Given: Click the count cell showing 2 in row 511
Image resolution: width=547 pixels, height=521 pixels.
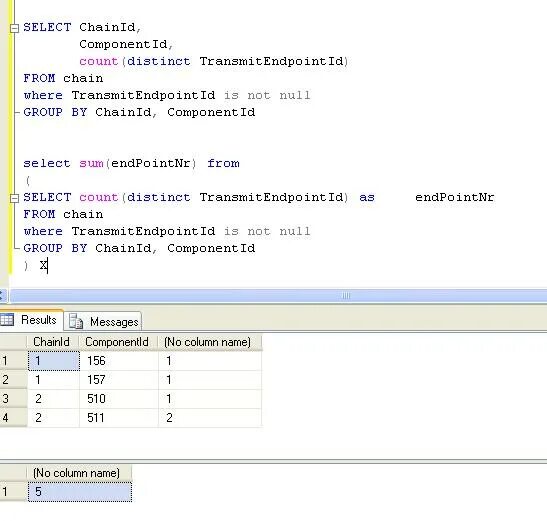Looking at the screenshot, I should coord(210,418).
